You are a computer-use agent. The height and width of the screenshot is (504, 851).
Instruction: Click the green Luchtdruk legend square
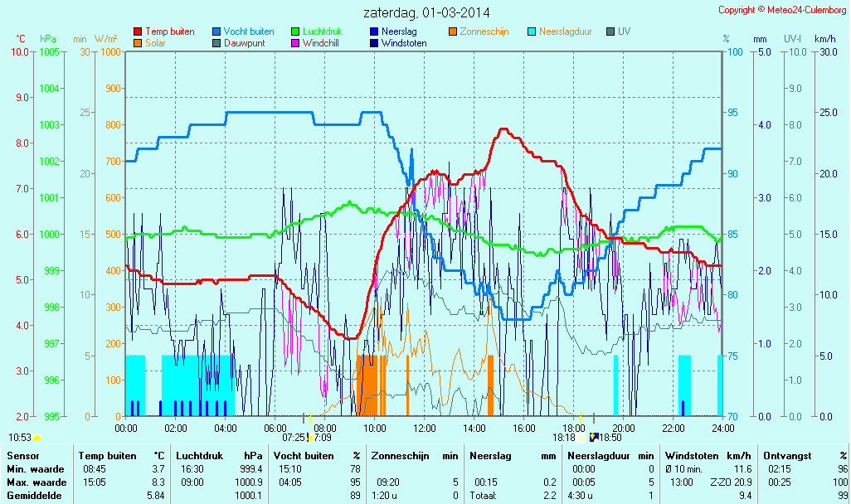tap(295, 31)
